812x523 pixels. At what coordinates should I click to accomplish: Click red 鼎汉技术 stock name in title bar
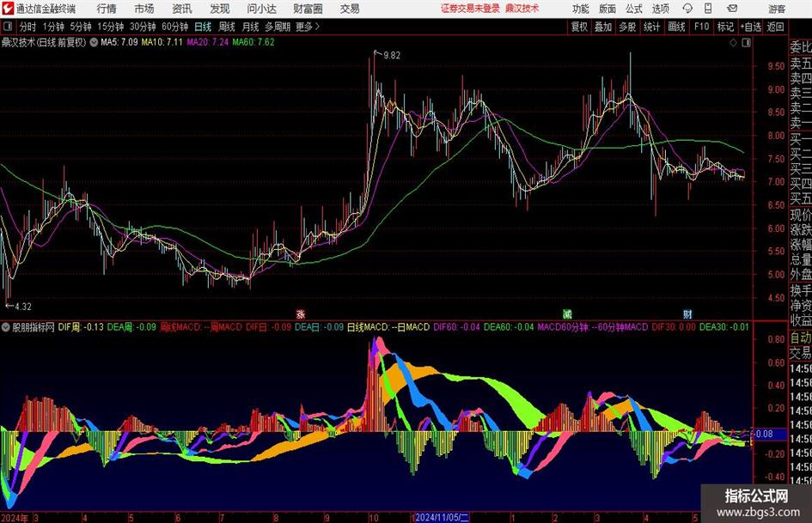522,9
